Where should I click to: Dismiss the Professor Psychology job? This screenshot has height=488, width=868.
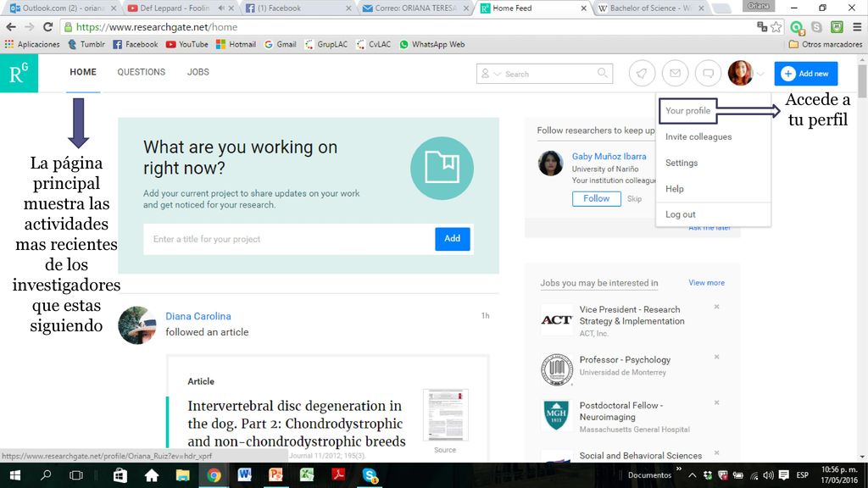716,357
